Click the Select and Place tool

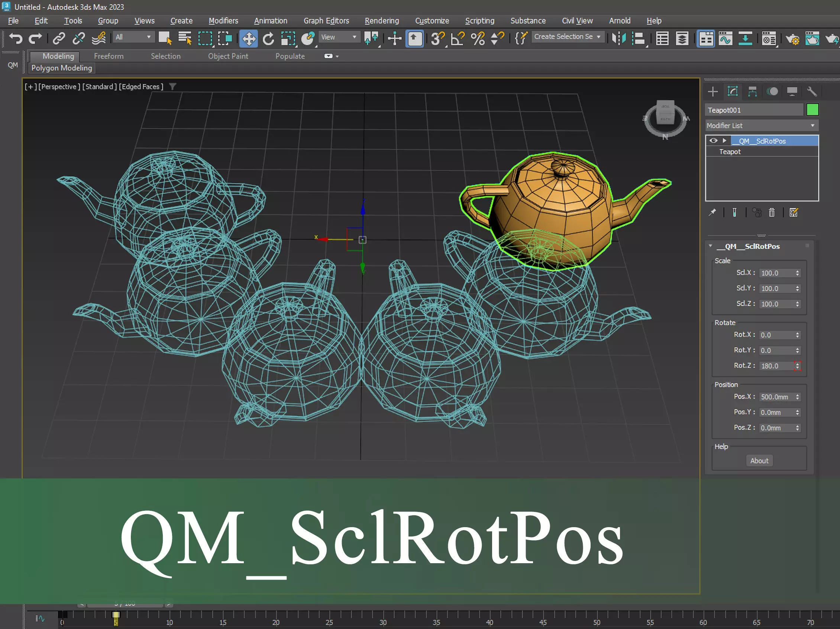tap(308, 38)
